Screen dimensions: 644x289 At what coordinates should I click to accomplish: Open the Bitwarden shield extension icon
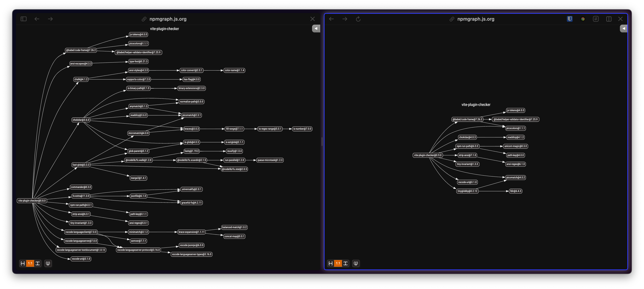[570, 19]
